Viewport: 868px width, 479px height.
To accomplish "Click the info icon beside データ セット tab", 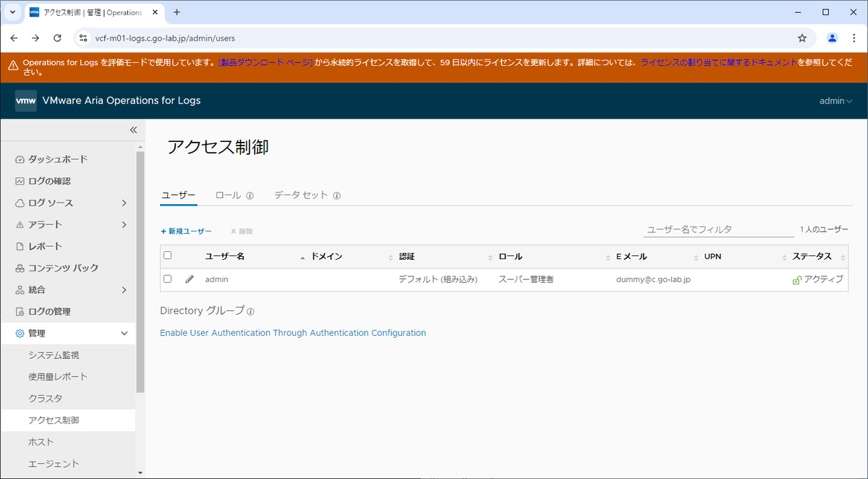I will (x=337, y=196).
